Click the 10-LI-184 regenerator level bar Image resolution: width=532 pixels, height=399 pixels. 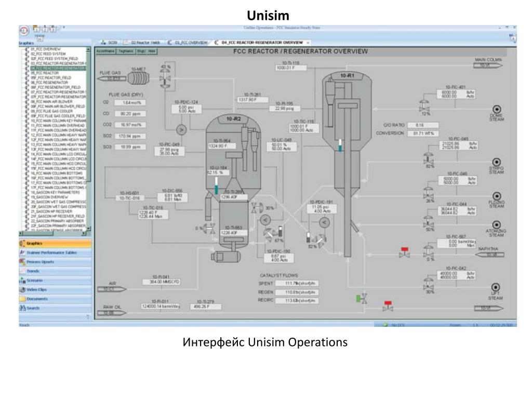(216, 185)
